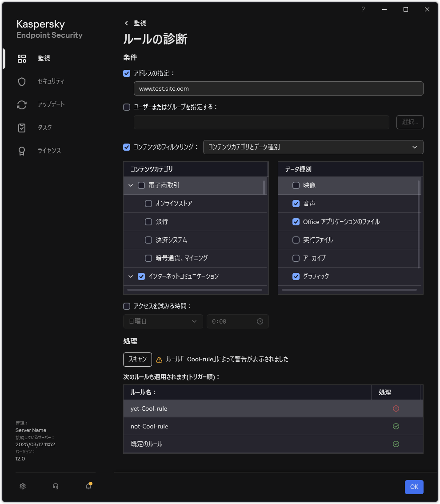Click the ライセンス key icon
Viewport: 440px width, 504px height.
(21, 151)
